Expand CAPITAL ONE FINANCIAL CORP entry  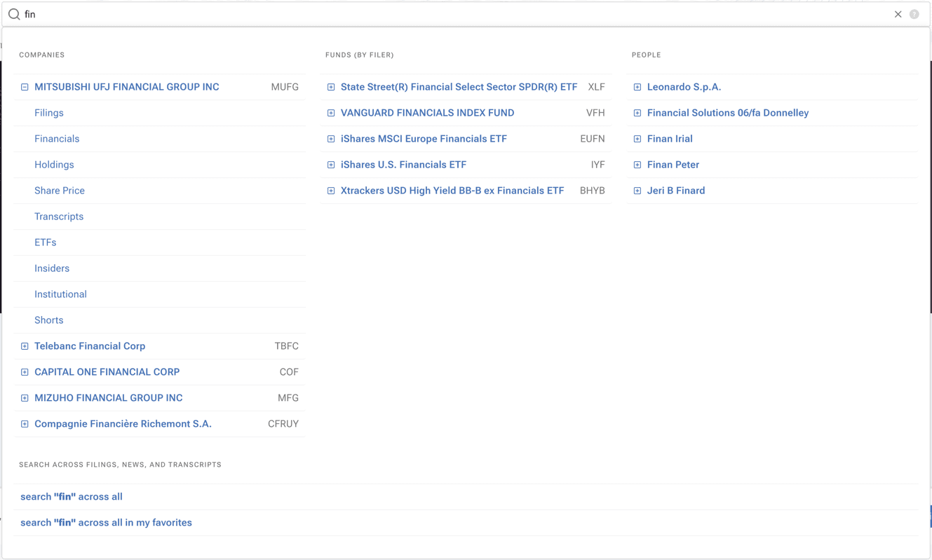pyautogui.click(x=25, y=372)
